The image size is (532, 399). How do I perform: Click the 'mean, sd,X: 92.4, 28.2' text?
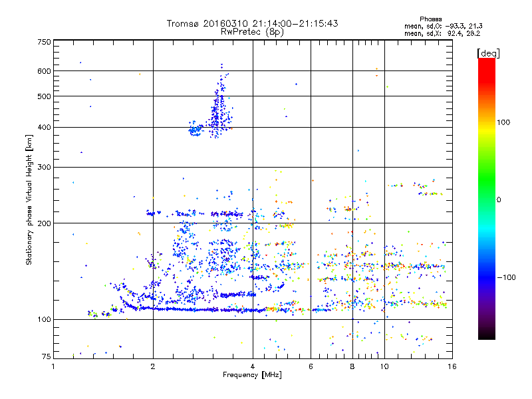click(x=442, y=33)
